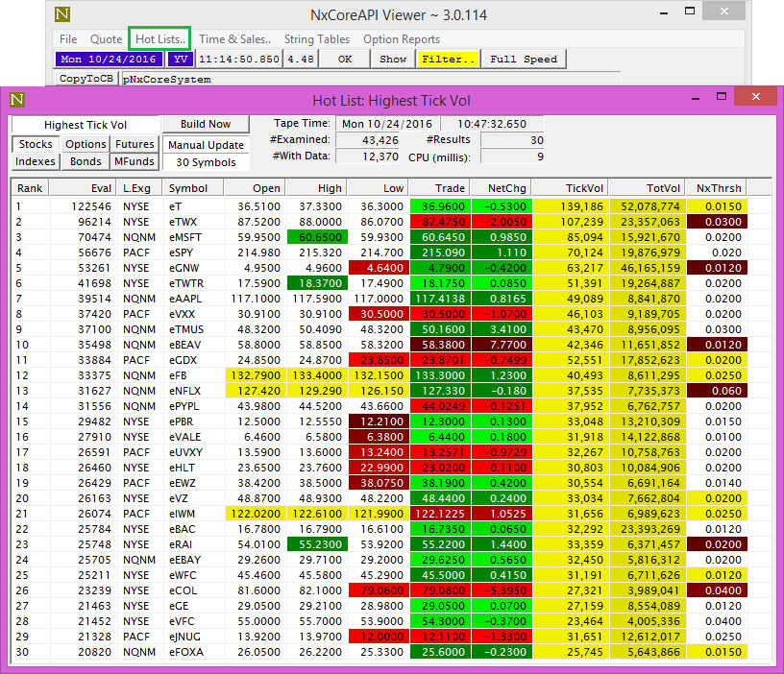Image resolution: width=784 pixels, height=674 pixels.
Task: Click the NxCoreAPI Viewer app icon
Action: [62, 14]
